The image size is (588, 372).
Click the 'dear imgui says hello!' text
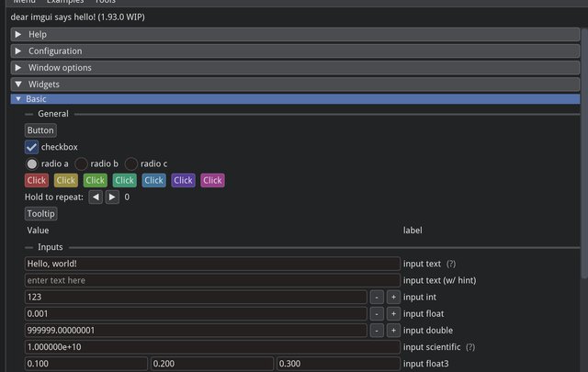(53, 17)
